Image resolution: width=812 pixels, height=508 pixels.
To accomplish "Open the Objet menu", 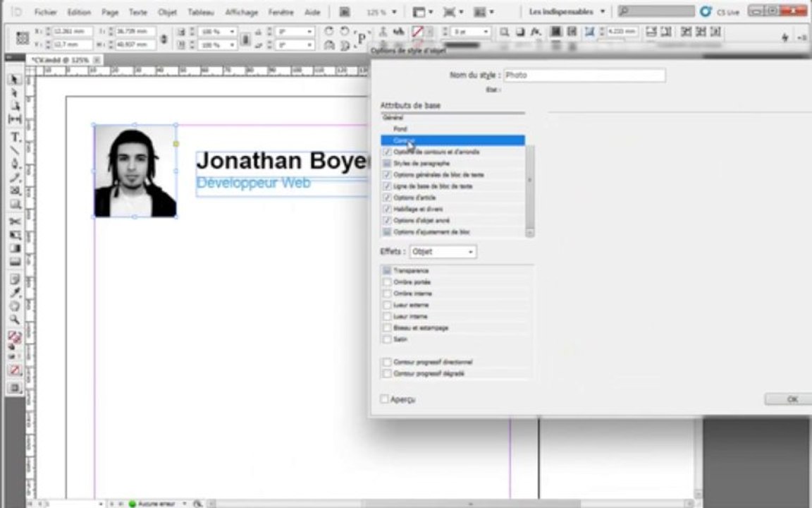I will pyautogui.click(x=167, y=12).
